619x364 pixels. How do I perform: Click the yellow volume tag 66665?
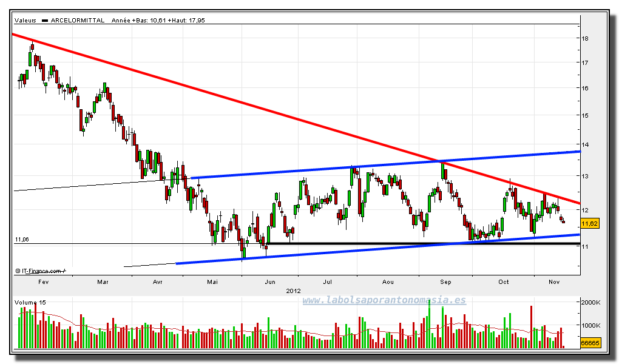(590, 343)
